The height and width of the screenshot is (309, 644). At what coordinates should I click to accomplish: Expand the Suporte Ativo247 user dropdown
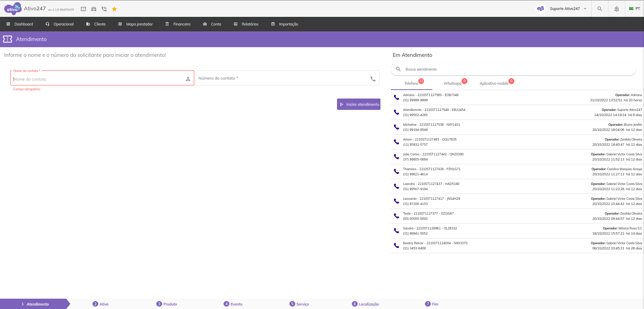pos(568,9)
